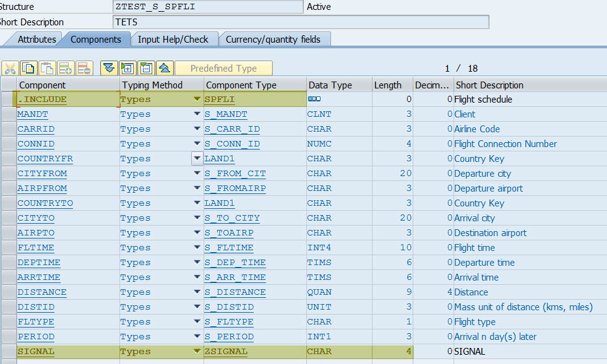Image resolution: width=607 pixels, height=364 pixels.
Task: Click the Paste rows icon
Action: [x=46, y=68]
